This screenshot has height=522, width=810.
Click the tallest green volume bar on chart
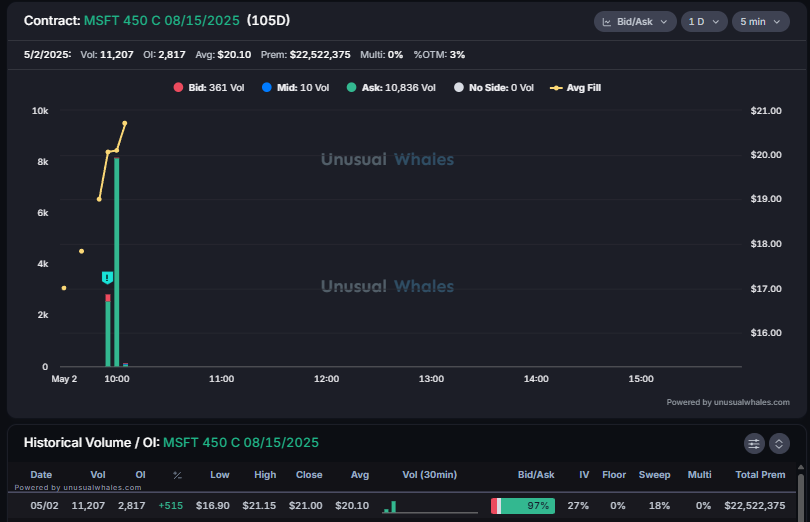pos(117,262)
